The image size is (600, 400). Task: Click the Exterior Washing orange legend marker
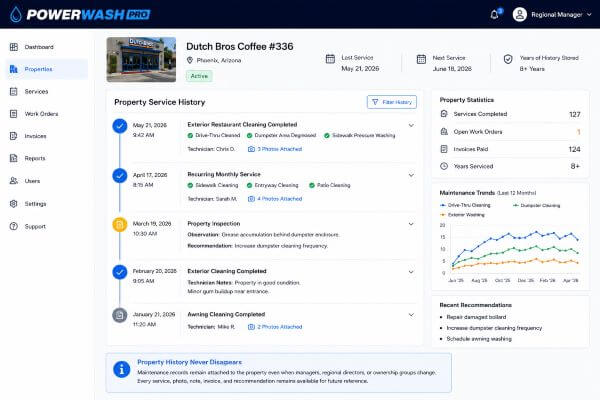[x=443, y=215]
